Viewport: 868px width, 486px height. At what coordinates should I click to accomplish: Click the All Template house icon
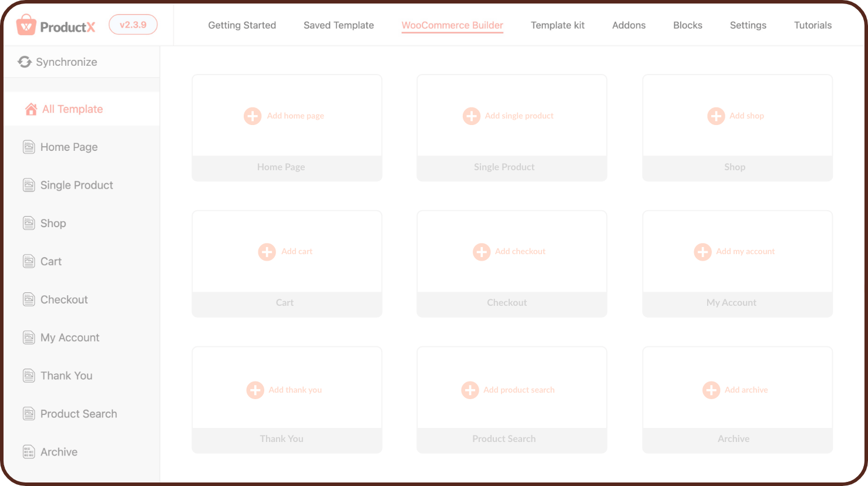coord(31,109)
